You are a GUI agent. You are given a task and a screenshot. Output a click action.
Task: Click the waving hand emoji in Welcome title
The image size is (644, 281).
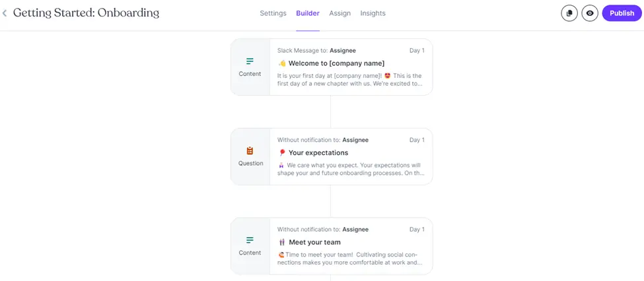(x=282, y=63)
